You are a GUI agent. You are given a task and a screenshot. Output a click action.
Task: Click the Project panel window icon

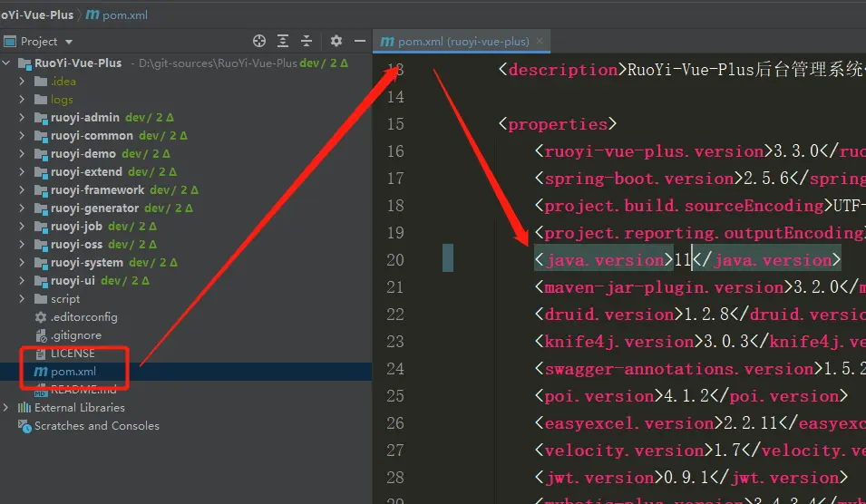pyautogui.click(x=9, y=42)
